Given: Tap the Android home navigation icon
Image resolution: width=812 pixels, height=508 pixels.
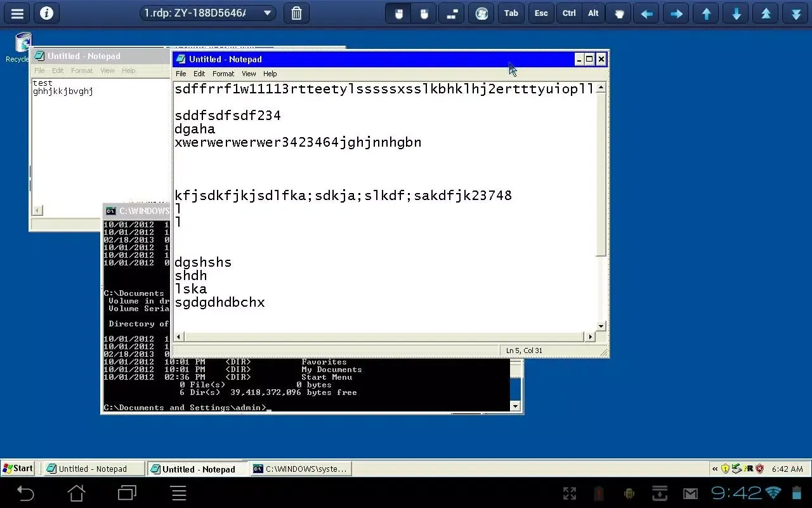Looking at the screenshot, I should pyautogui.click(x=77, y=493).
